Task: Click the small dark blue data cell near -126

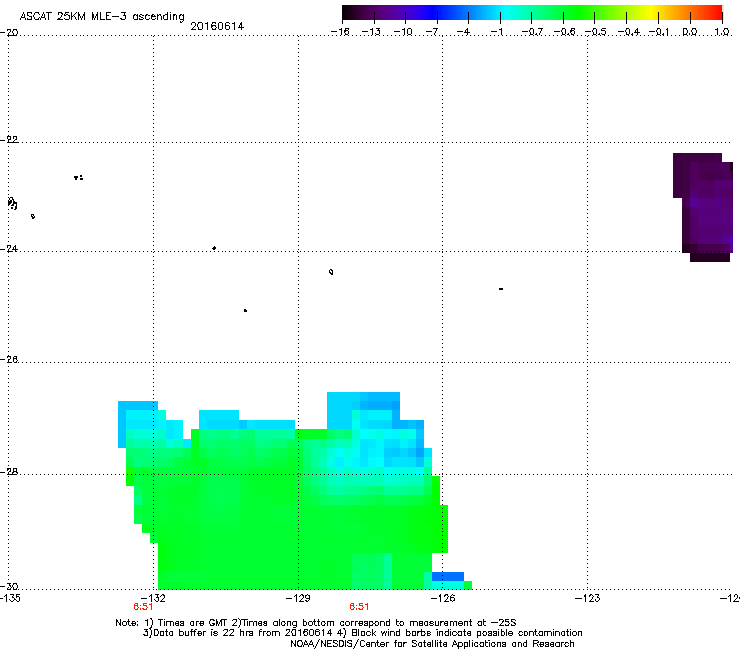Action: [x=448, y=576]
